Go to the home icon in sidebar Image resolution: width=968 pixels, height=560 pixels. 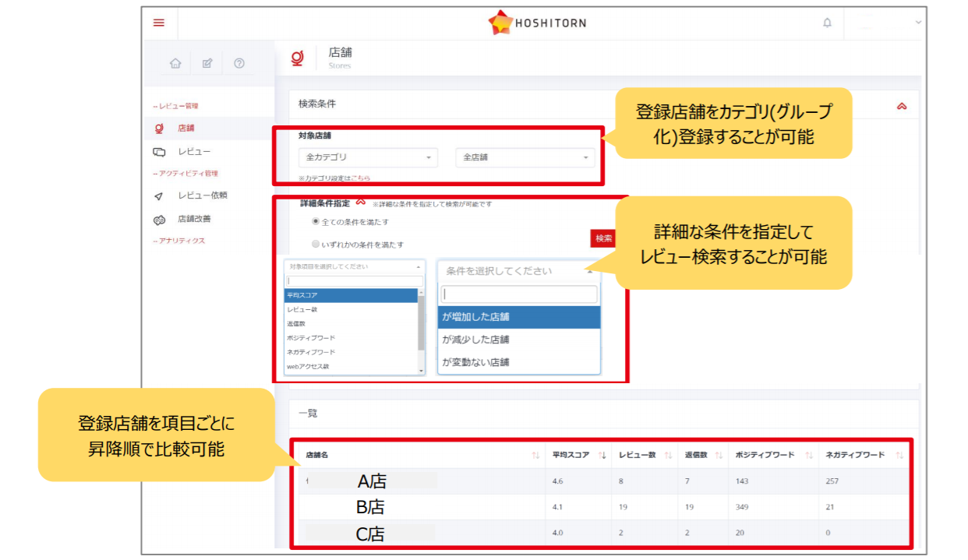click(175, 63)
